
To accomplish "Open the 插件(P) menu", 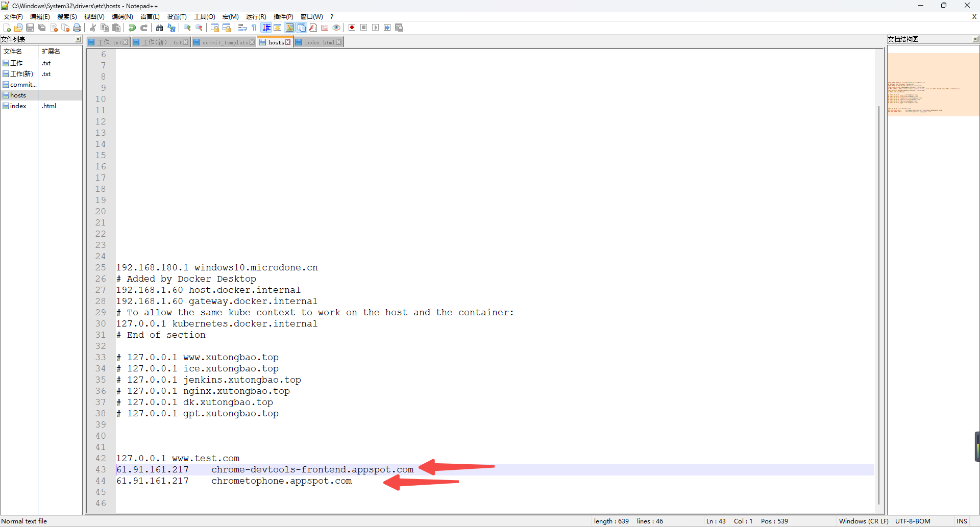I will 283,17.
